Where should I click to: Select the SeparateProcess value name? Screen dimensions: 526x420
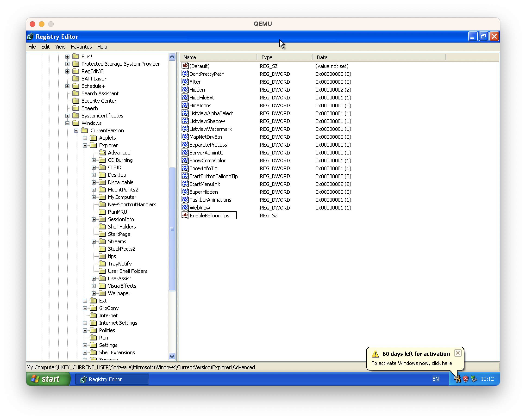208,145
